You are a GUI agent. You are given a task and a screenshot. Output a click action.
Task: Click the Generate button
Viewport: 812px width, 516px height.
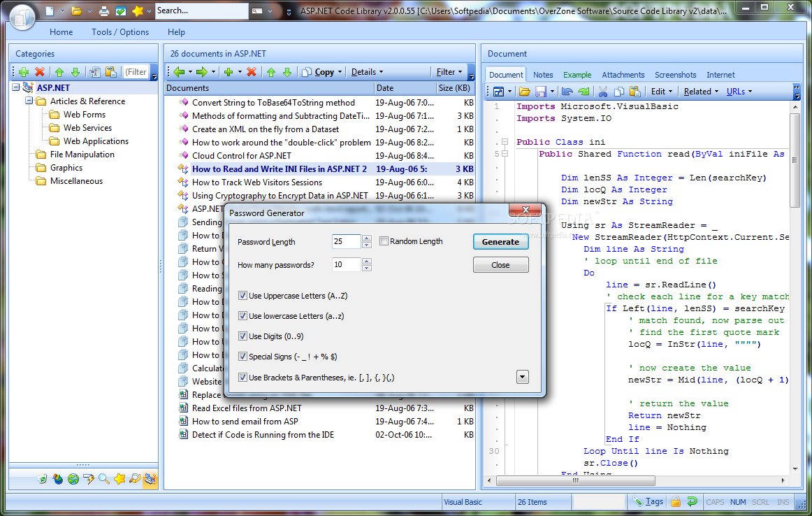point(500,242)
